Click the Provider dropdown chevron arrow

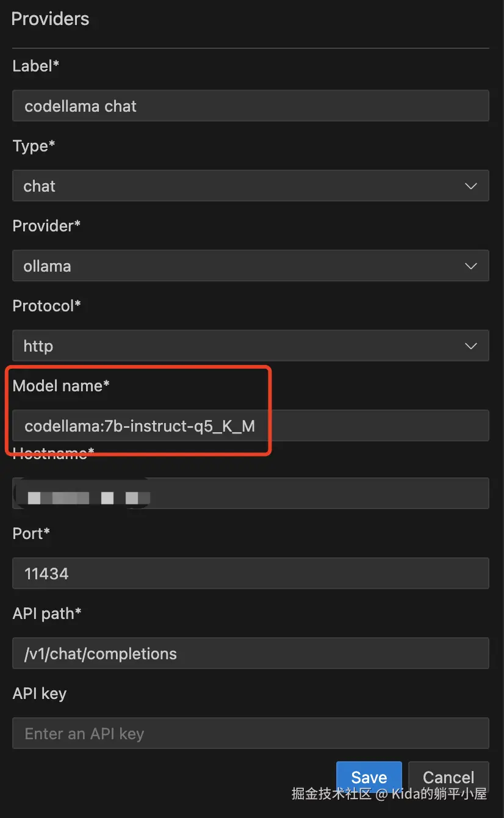(x=470, y=266)
